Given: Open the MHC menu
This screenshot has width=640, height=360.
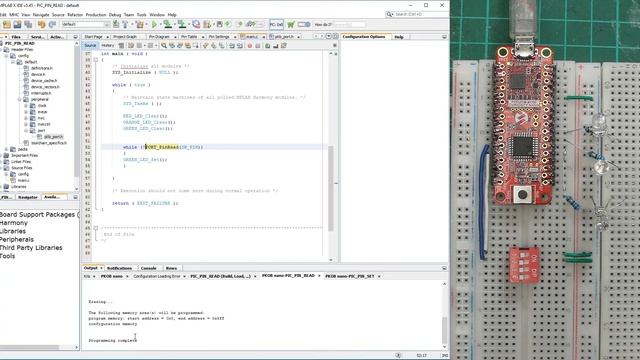Looking at the screenshot, I should tap(14, 15).
